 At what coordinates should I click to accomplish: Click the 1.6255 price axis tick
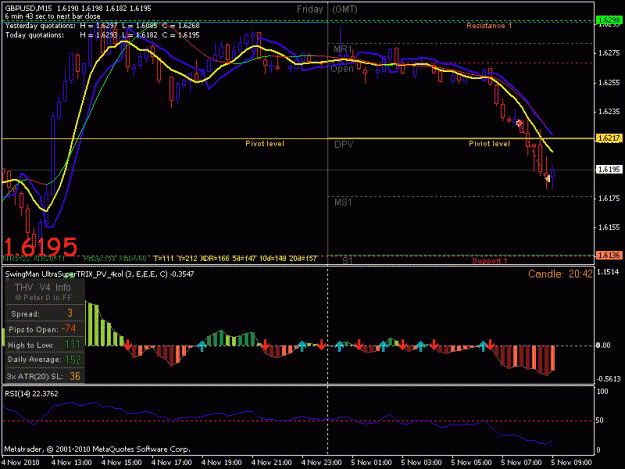pos(608,82)
